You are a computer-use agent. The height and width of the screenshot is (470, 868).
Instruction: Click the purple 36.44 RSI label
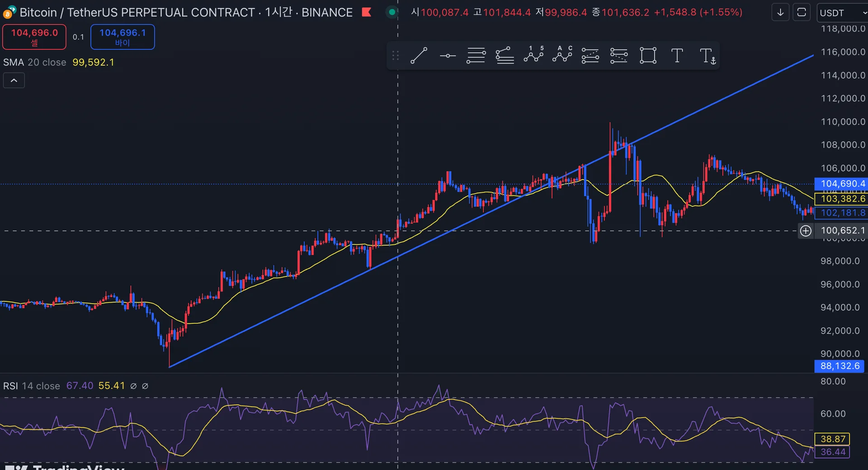[x=832, y=452]
